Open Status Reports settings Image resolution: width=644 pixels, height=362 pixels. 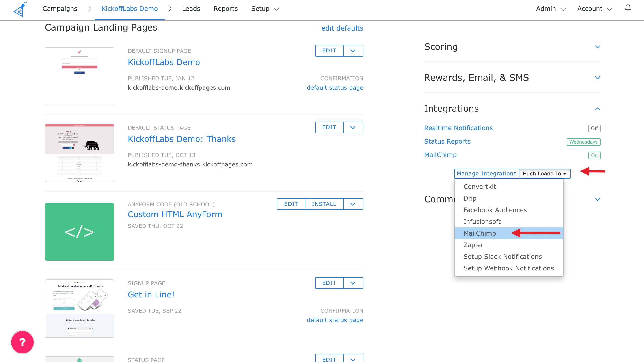pyautogui.click(x=447, y=141)
